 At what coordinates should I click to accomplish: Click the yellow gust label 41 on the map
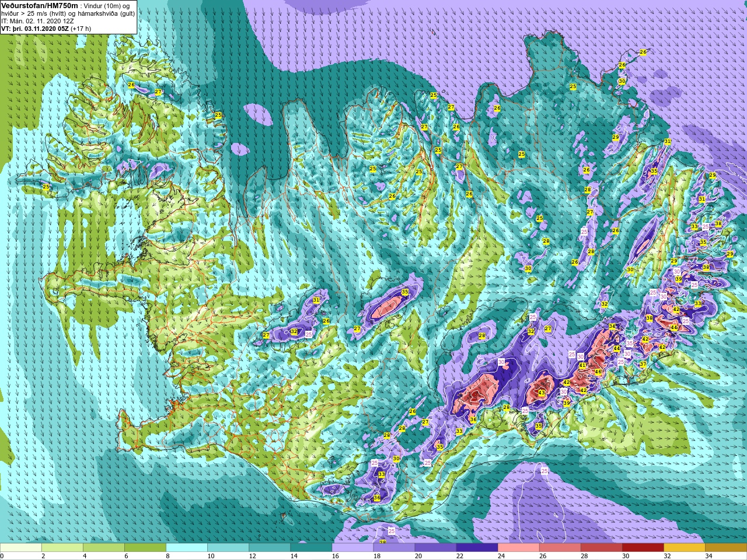coord(582,366)
